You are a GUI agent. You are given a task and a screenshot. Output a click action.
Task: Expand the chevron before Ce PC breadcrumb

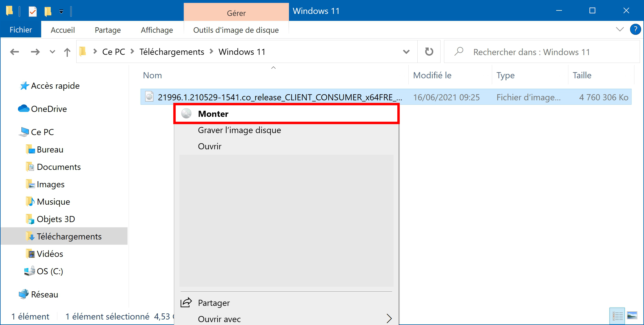[x=95, y=52]
